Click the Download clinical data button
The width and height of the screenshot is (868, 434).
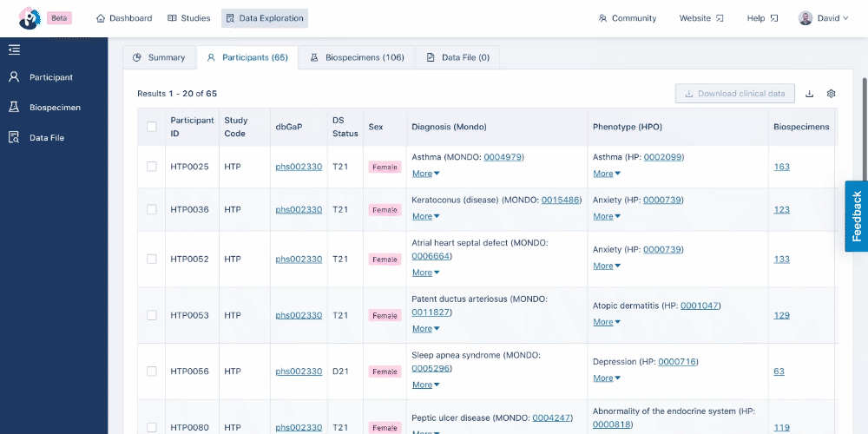click(734, 94)
